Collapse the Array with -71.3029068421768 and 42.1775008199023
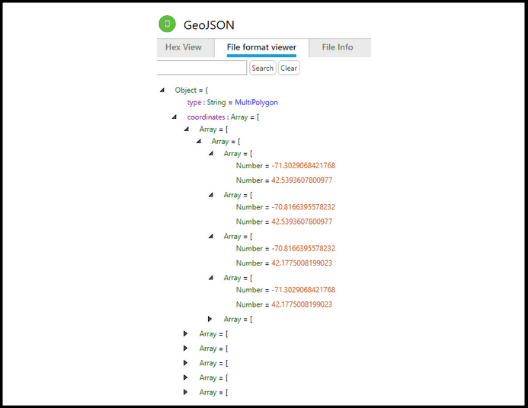528x408 pixels. click(211, 277)
